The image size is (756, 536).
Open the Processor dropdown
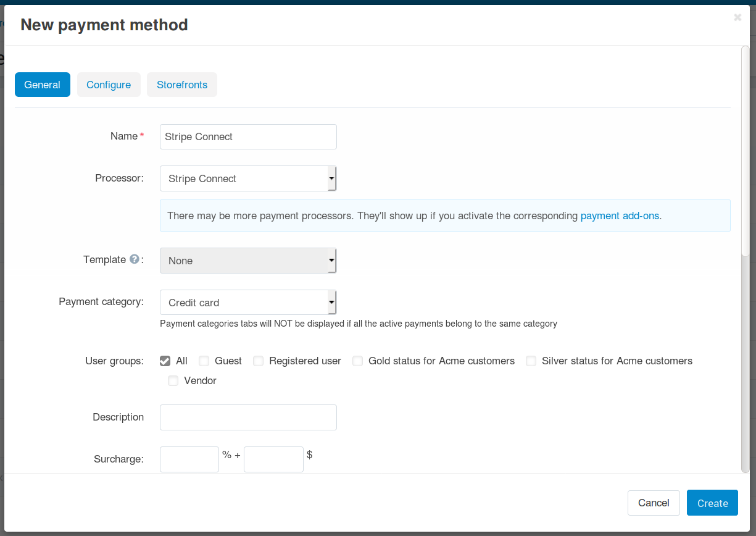(248, 178)
